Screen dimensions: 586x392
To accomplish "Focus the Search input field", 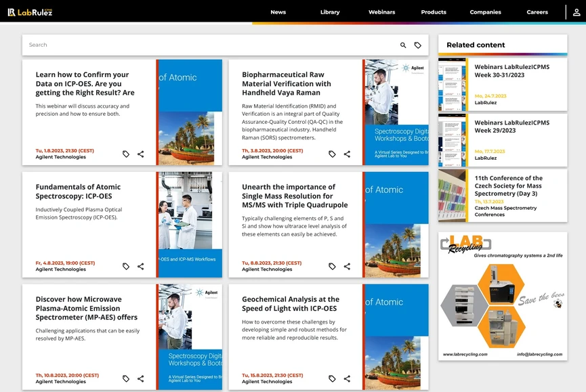I will click(x=209, y=45).
